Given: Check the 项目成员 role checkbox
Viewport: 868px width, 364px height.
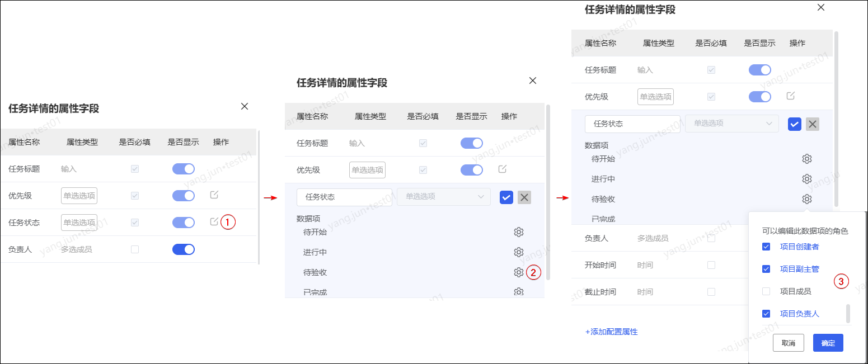Looking at the screenshot, I should point(766,291).
